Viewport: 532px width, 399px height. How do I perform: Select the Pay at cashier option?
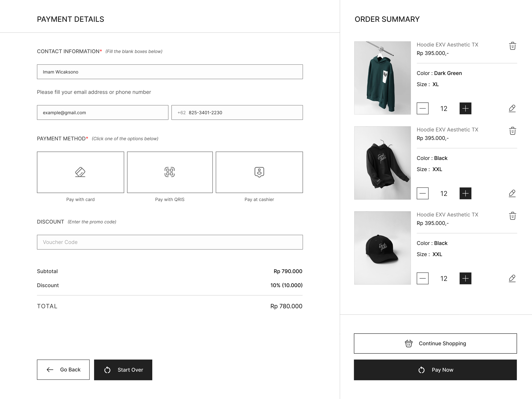259,172
